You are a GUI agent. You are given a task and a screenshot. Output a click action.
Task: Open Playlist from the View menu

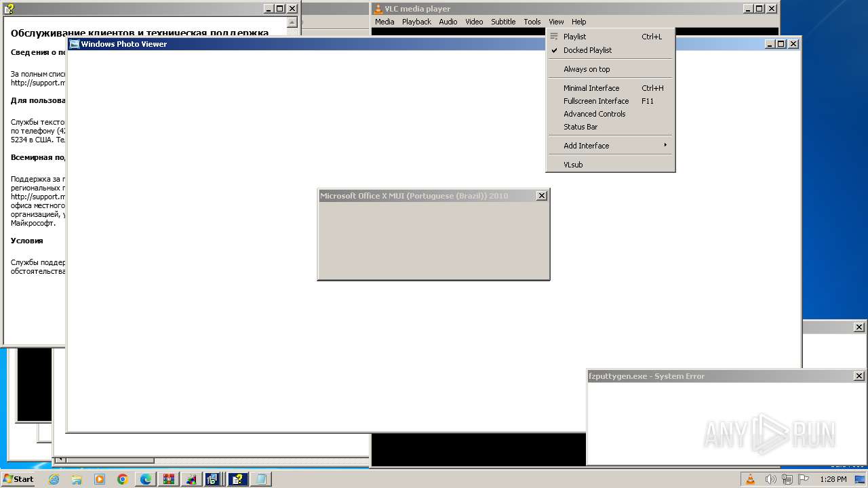point(610,37)
